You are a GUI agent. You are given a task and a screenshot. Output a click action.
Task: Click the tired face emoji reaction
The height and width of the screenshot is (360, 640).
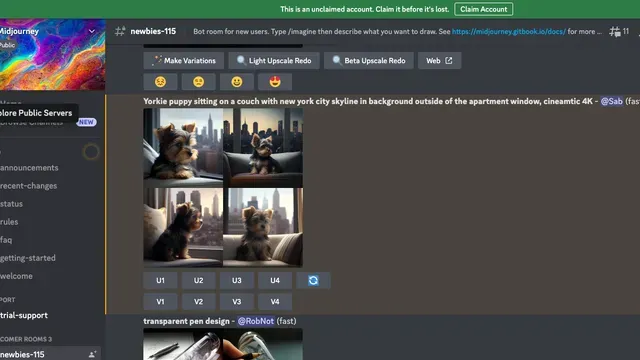coord(160,82)
